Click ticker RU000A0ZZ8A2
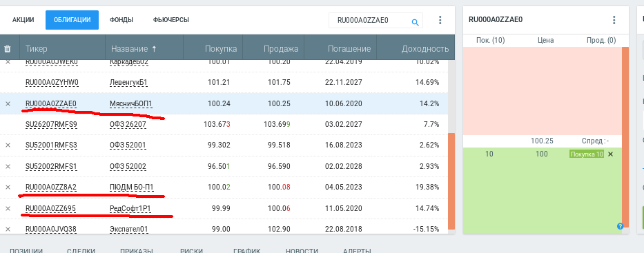Viewport: 644px width, 253px height. (x=50, y=188)
